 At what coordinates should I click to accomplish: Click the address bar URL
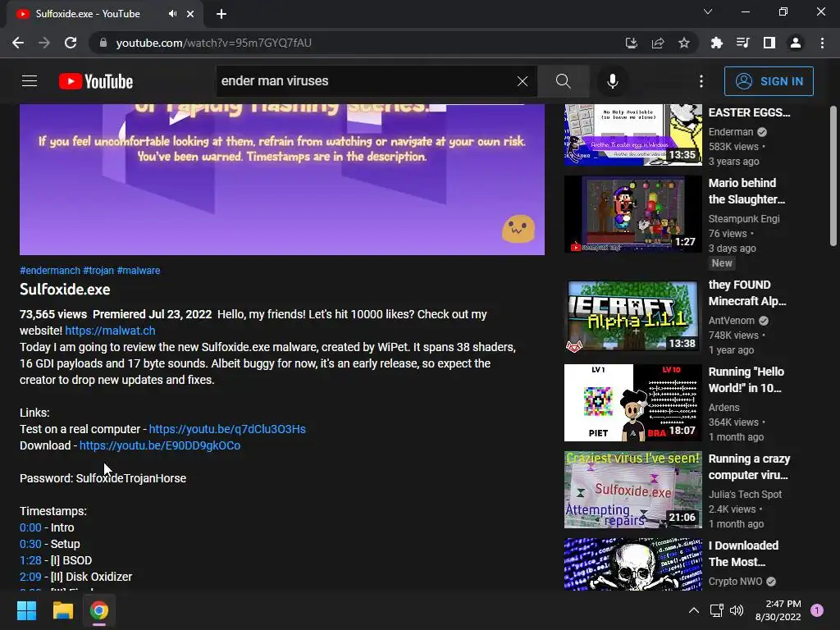(x=214, y=43)
